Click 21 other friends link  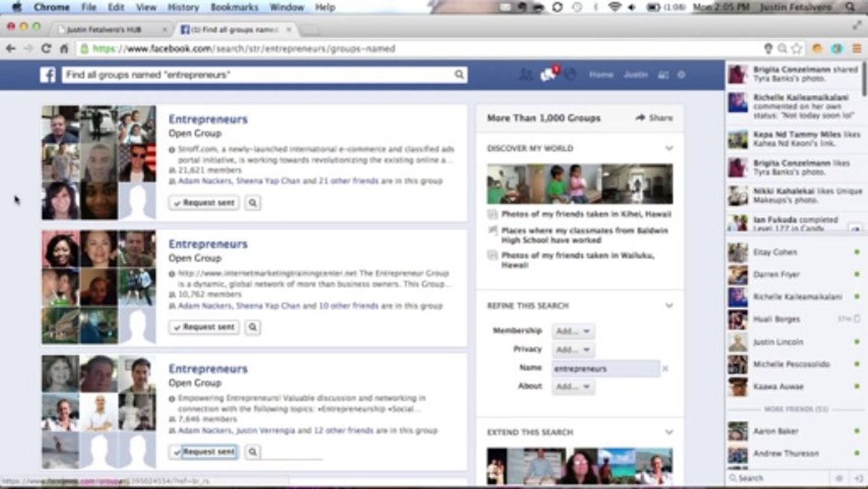click(348, 181)
